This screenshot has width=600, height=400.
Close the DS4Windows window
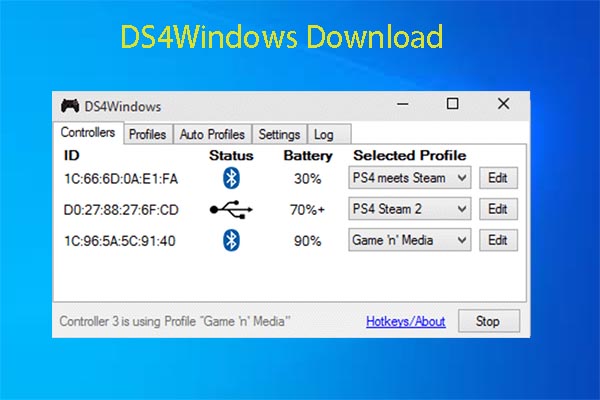tap(504, 103)
